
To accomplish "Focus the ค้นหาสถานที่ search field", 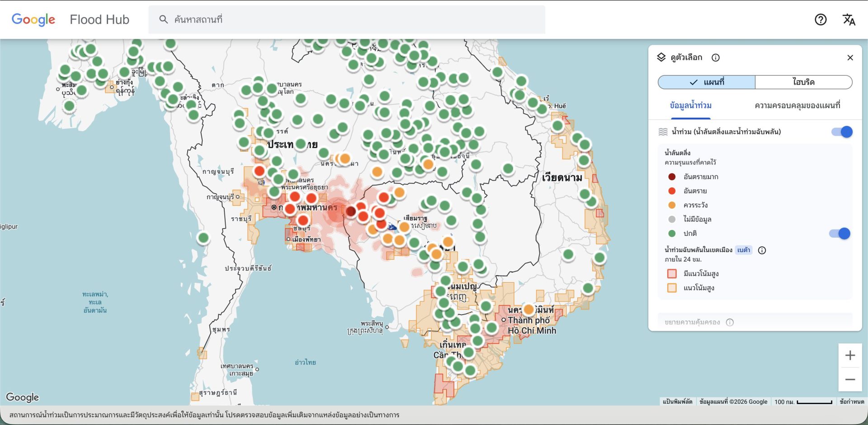I will [347, 19].
